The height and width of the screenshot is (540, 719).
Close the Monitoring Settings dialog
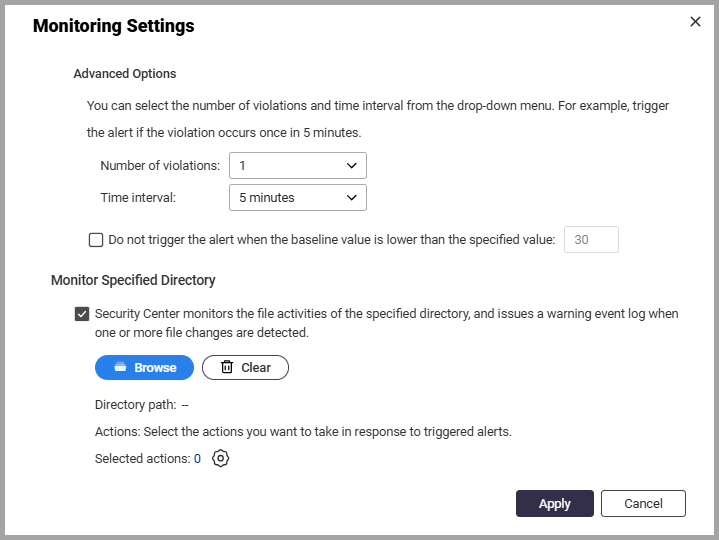pyautogui.click(x=695, y=22)
